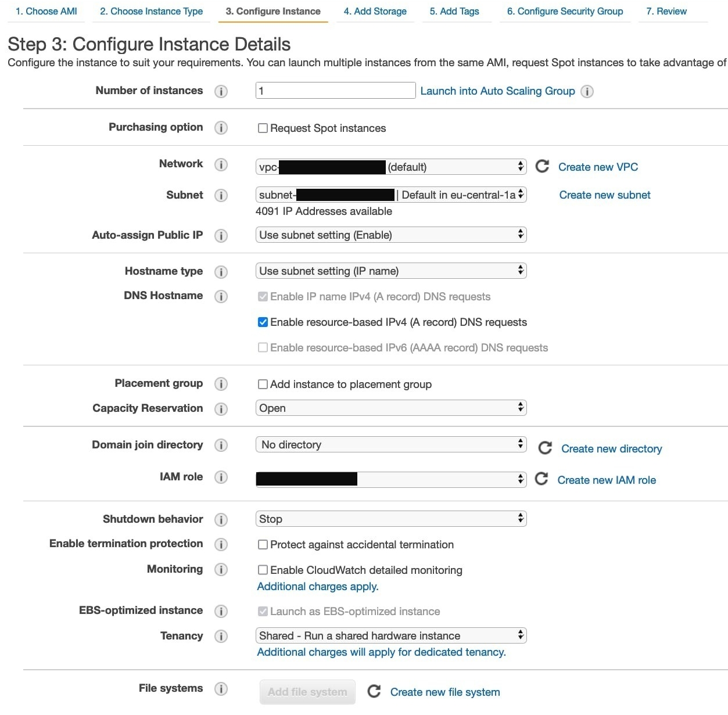This screenshot has width=728, height=715.
Task: Show info for Purchasing option
Action: (x=221, y=128)
